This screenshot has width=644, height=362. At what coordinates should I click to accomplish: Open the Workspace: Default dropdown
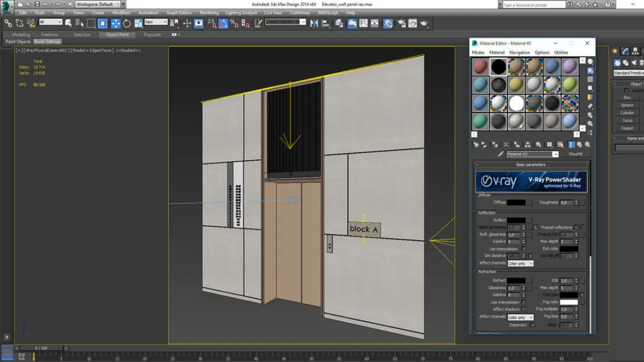pos(98,4)
